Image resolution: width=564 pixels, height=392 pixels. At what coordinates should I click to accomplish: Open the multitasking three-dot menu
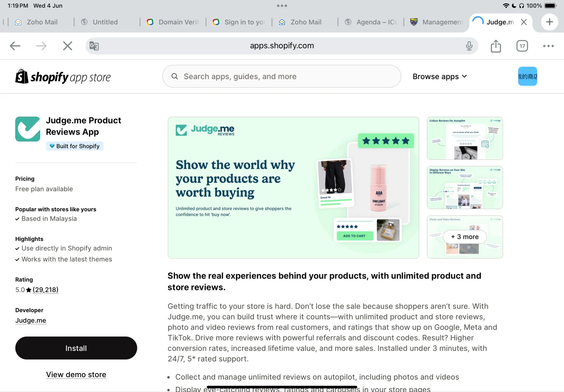pos(282,6)
